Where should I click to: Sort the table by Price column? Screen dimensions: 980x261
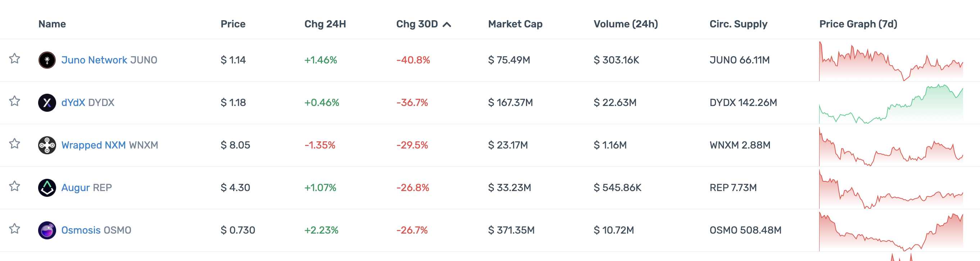pyautogui.click(x=233, y=24)
